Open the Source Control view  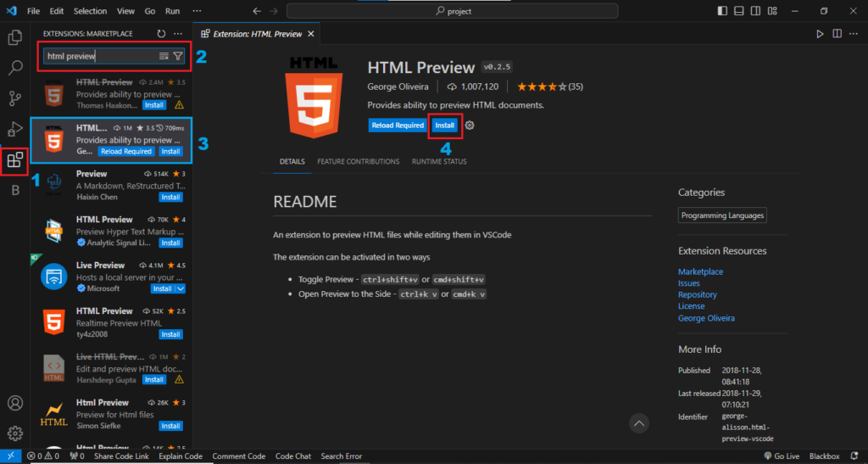[x=15, y=98]
